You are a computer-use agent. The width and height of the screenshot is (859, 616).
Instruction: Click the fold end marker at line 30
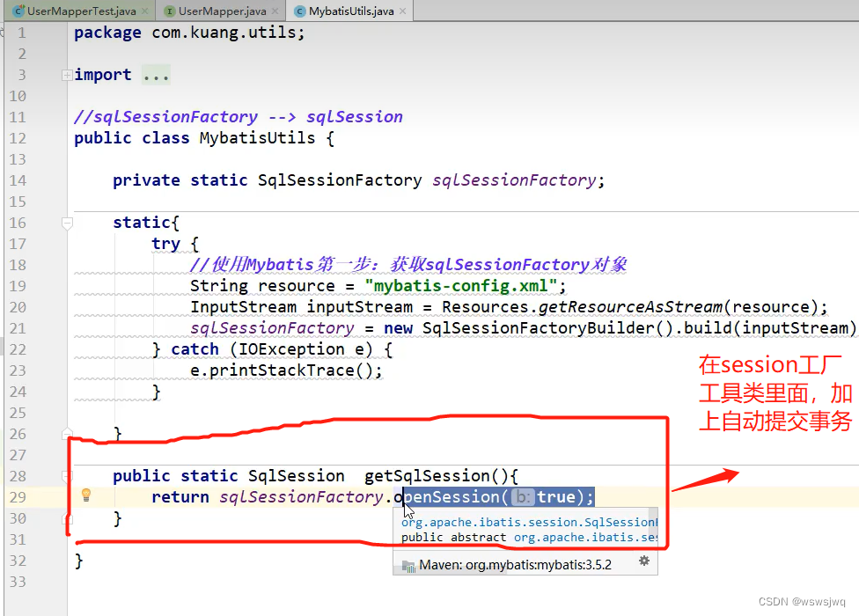67,518
